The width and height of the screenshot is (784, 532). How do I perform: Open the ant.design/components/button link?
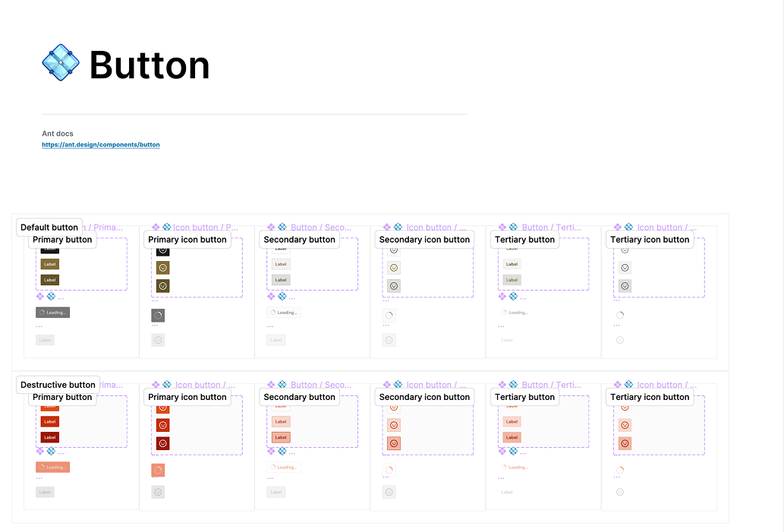[101, 144]
